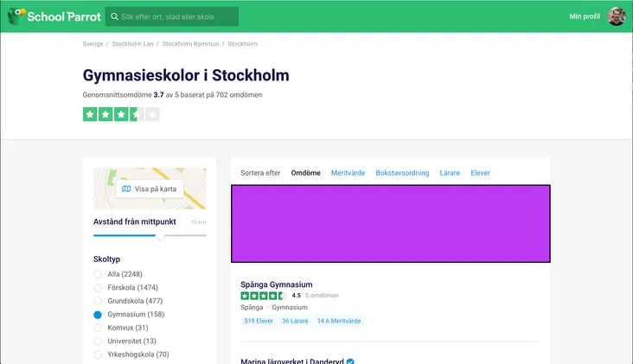The height and width of the screenshot is (364, 633).
Task: Click the 36 Lärare tag
Action: click(295, 321)
